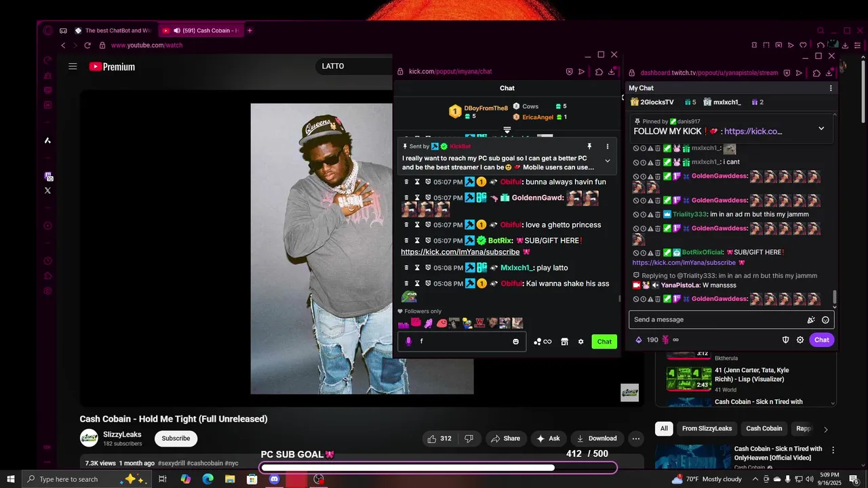Delete Triality333's message in Twitch chat
Image resolution: width=868 pixels, height=488 pixels.
tap(658, 214)
